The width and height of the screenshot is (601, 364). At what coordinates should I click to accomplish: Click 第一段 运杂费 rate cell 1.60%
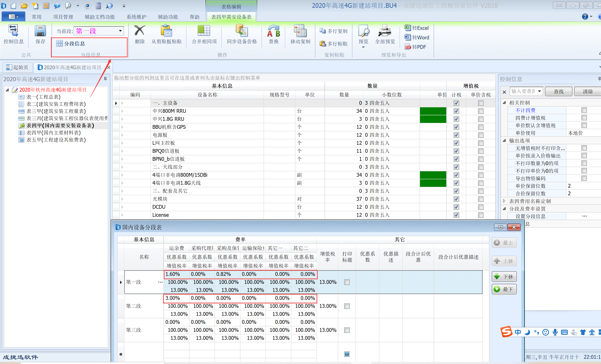pos(177,274)
